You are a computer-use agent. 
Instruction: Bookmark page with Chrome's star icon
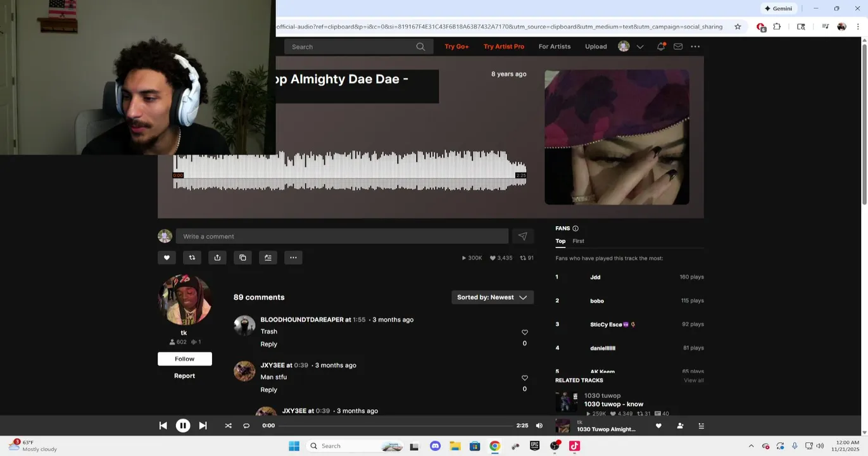pyautogui.click(x=738, y=27)
